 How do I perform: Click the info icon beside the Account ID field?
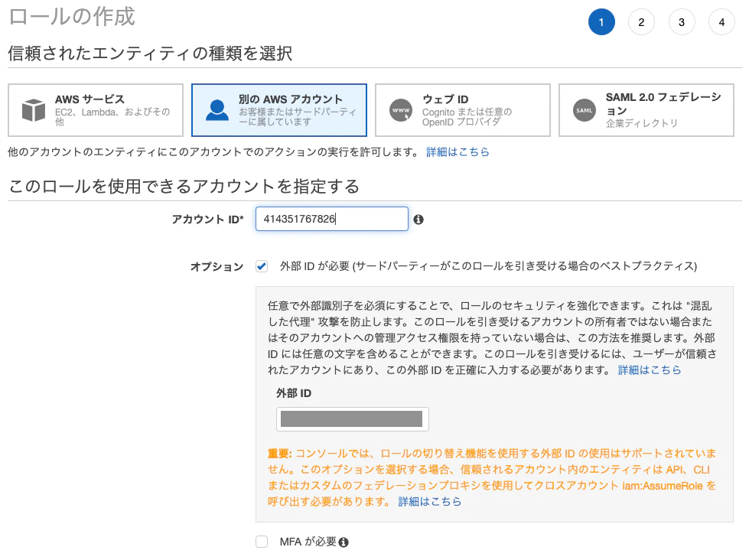coord(418,220)
